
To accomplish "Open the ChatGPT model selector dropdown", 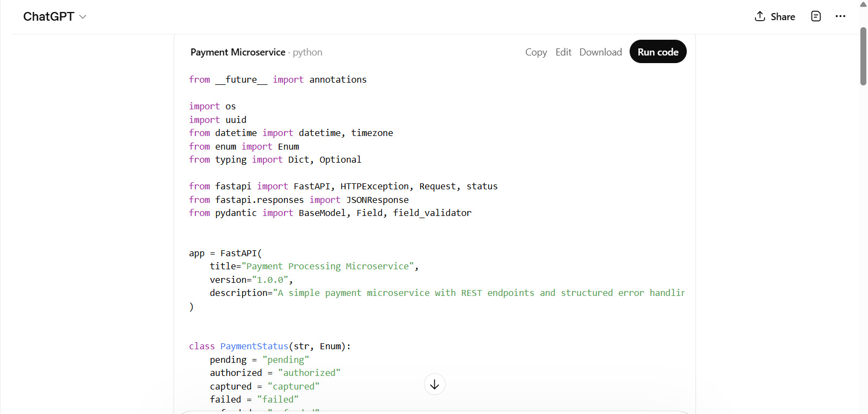I will [x=54, y=17].
